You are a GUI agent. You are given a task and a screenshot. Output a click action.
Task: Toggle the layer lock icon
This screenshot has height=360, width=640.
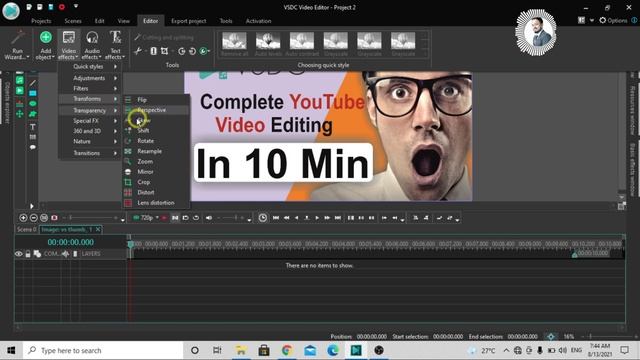28,254
